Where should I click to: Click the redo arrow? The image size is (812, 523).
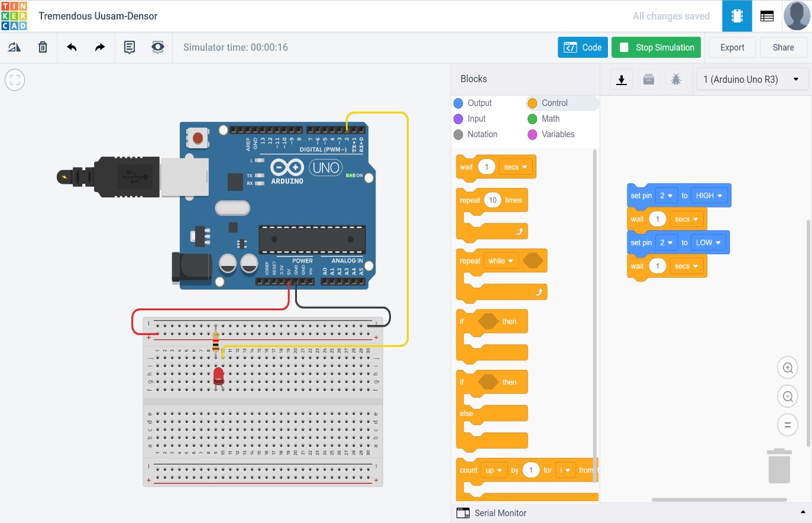(x=100, y=47)
